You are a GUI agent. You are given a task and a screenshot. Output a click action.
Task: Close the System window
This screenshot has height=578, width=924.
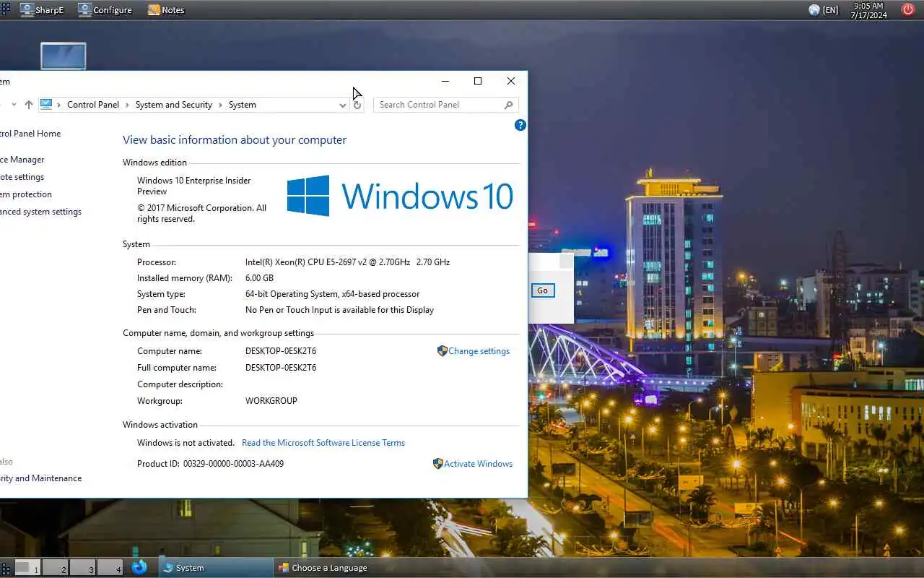(511, 81)
